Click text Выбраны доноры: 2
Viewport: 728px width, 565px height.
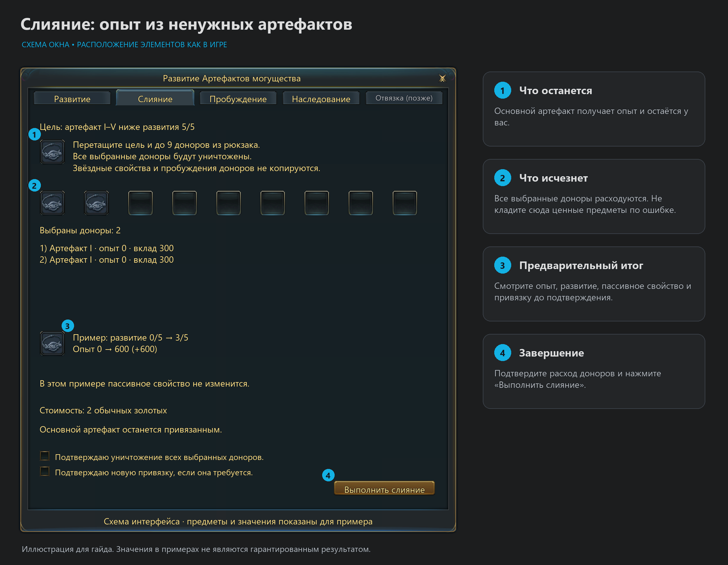80,230
